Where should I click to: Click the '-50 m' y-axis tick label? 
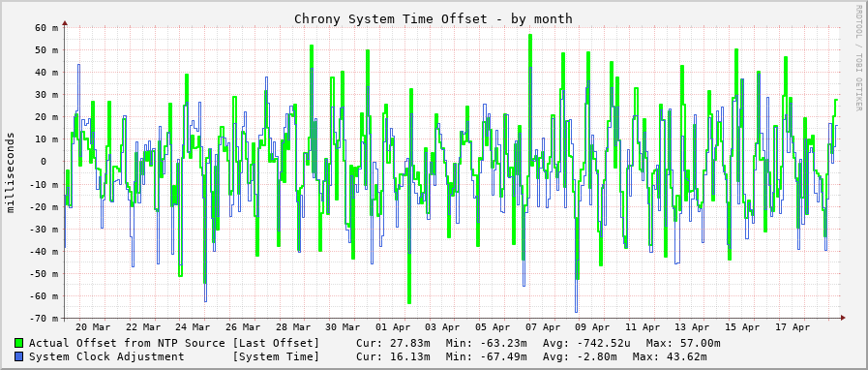coord(44,273)
